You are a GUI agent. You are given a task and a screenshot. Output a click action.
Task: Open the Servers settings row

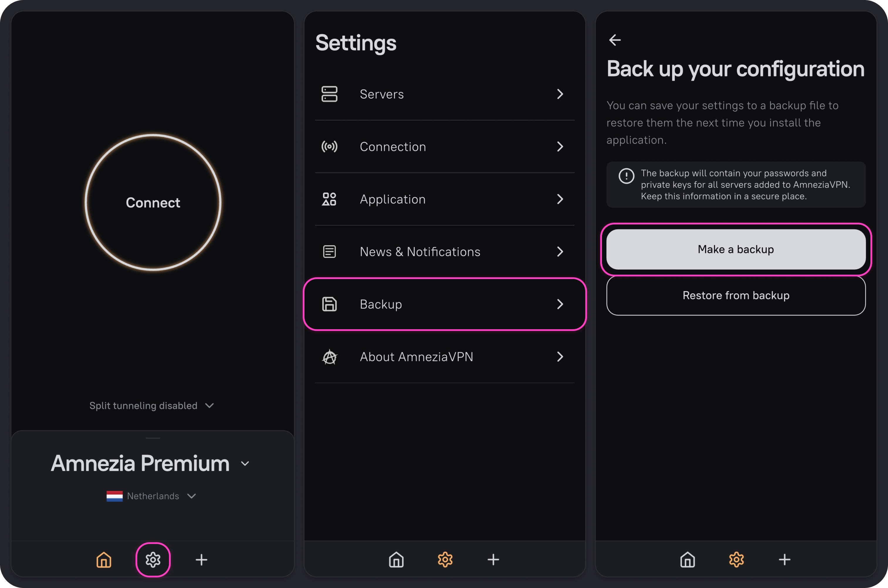pos(444,94)
